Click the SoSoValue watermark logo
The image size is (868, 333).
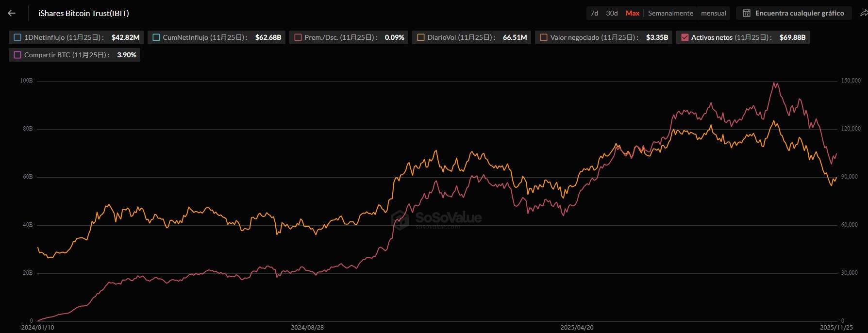click(x=400, y=219)
